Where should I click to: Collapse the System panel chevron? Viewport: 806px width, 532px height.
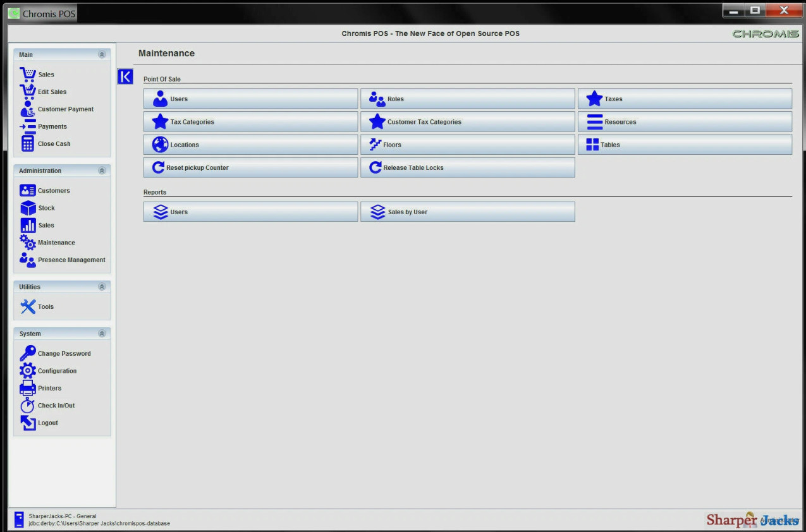click(102, 334)
